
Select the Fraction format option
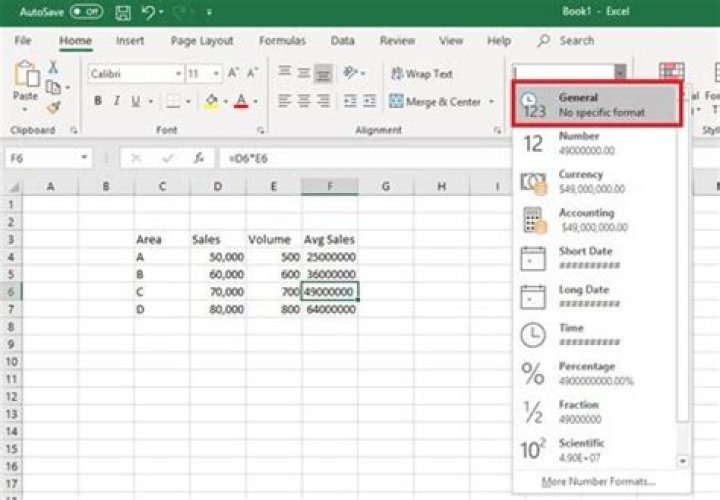(x=596, y=412)
